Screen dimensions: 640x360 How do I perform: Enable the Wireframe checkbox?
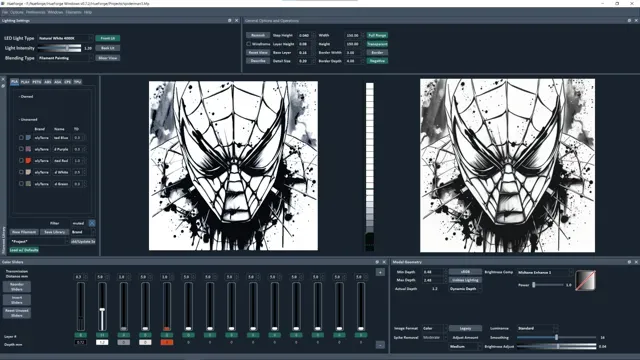248,44
